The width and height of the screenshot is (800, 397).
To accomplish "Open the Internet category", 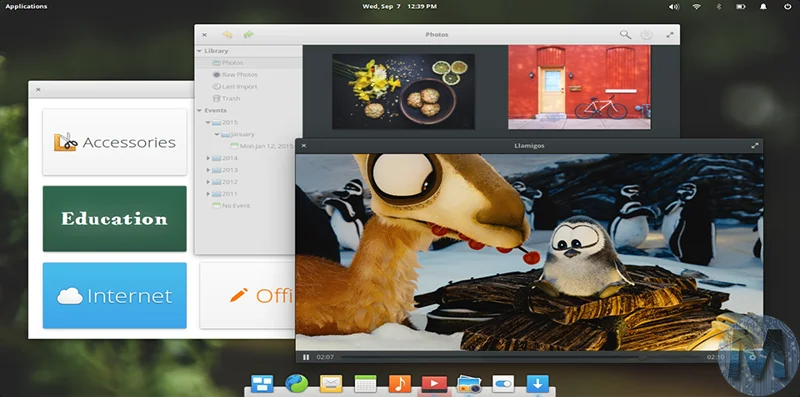I will (x=115, y=295).
